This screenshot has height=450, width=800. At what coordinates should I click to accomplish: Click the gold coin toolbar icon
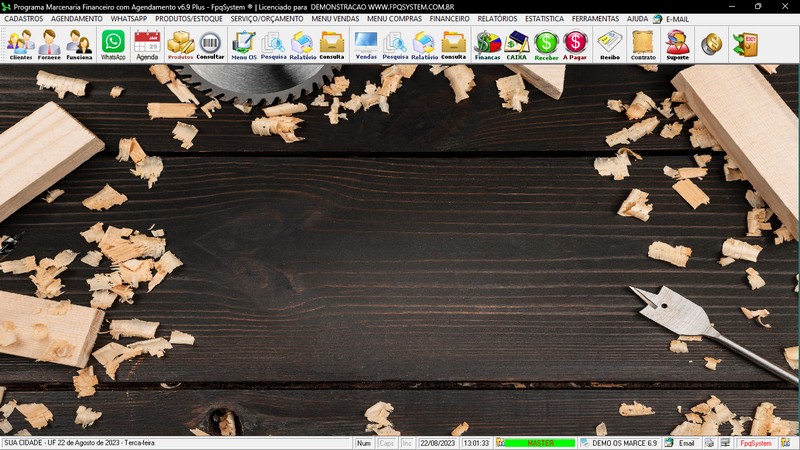tap(711, 44)
